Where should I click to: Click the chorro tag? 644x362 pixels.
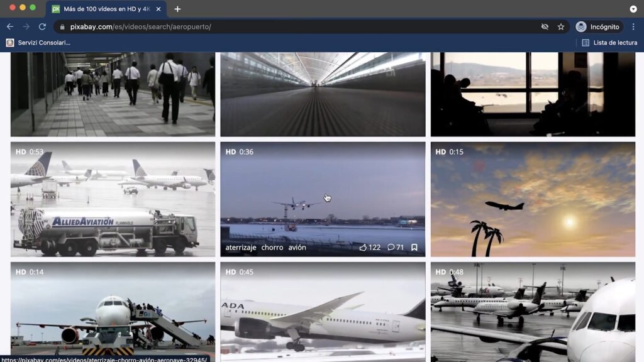pyautogui.click(x=272, y=248)
